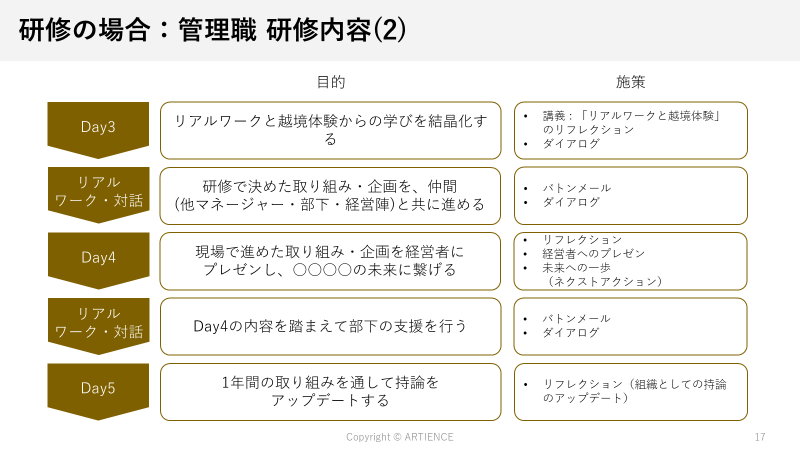
Task: Select the 経営者へのプレゼン measures box
Action: pos(631,261)
